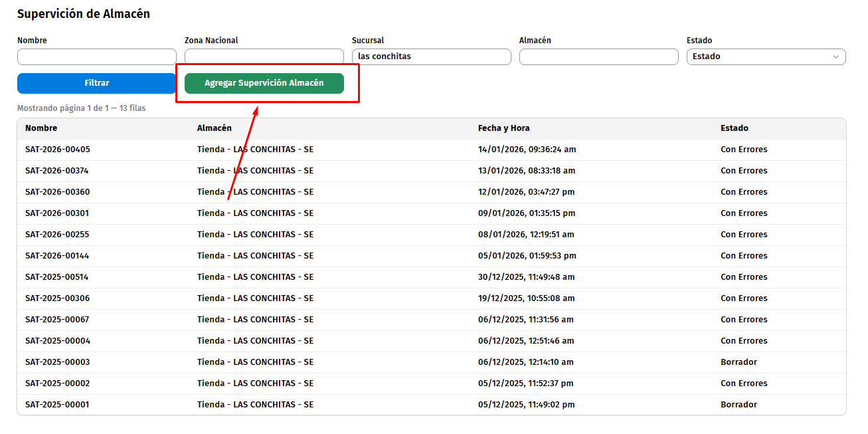Open draft record SAT-2025-00003

57,362
